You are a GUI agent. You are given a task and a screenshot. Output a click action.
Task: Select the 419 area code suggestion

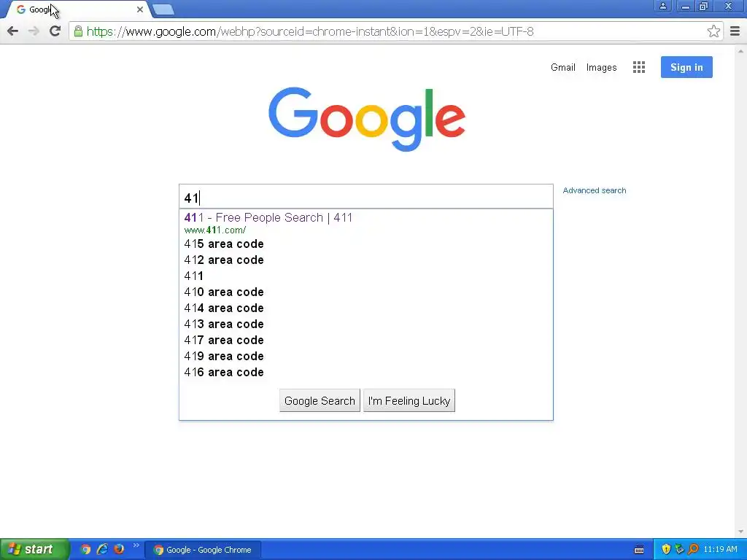366,356
